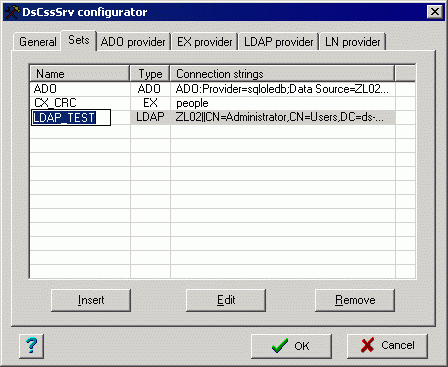Click the blue question mark help icon
This screenshot has width=448, height=367.
(x=31, y=346)
